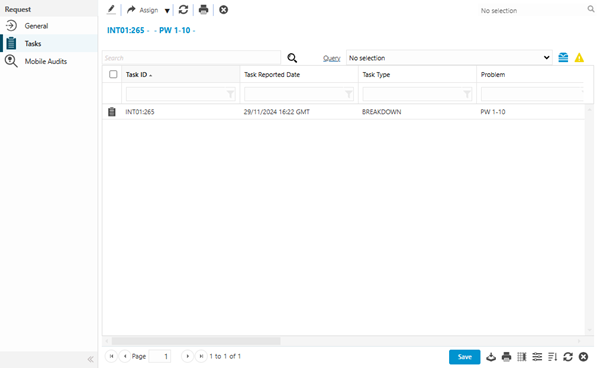Click the top toolbar printer icon

click(x=204, y=10)
